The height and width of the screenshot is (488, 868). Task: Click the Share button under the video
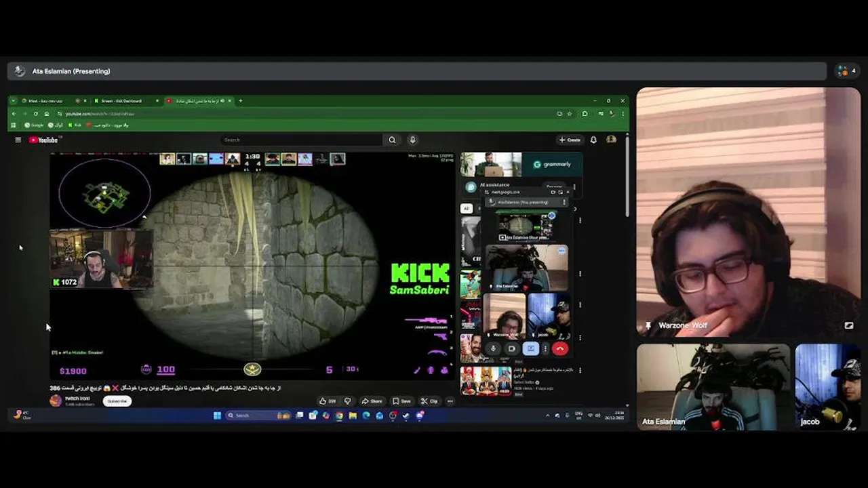[x=372, y=401]
